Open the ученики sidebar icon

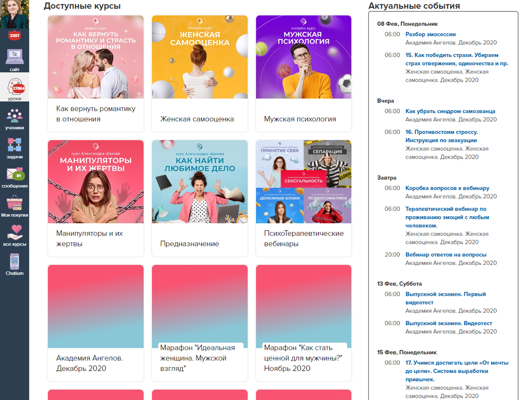click(x=14, y=117)
